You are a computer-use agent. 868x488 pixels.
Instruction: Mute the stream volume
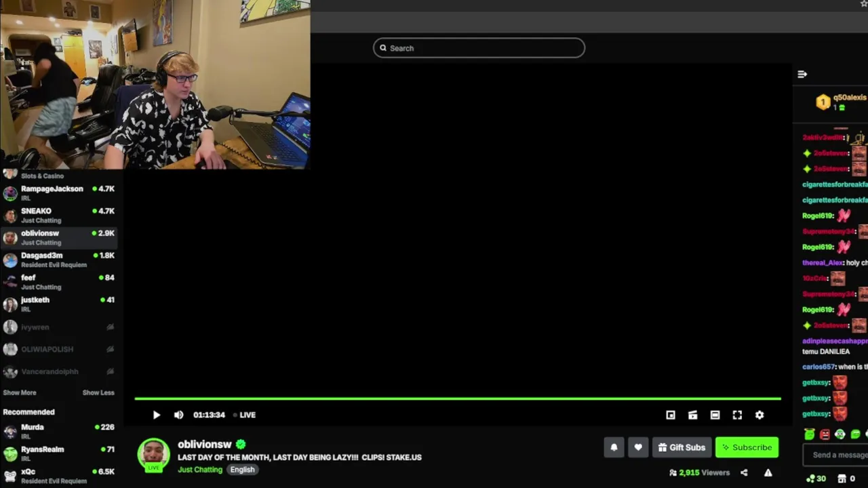pos(178,415)
